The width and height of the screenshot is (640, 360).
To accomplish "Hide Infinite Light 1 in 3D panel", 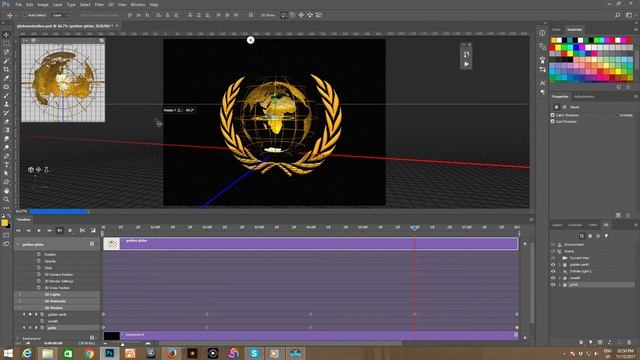I will pyautogui.click(x=553, y=271).
